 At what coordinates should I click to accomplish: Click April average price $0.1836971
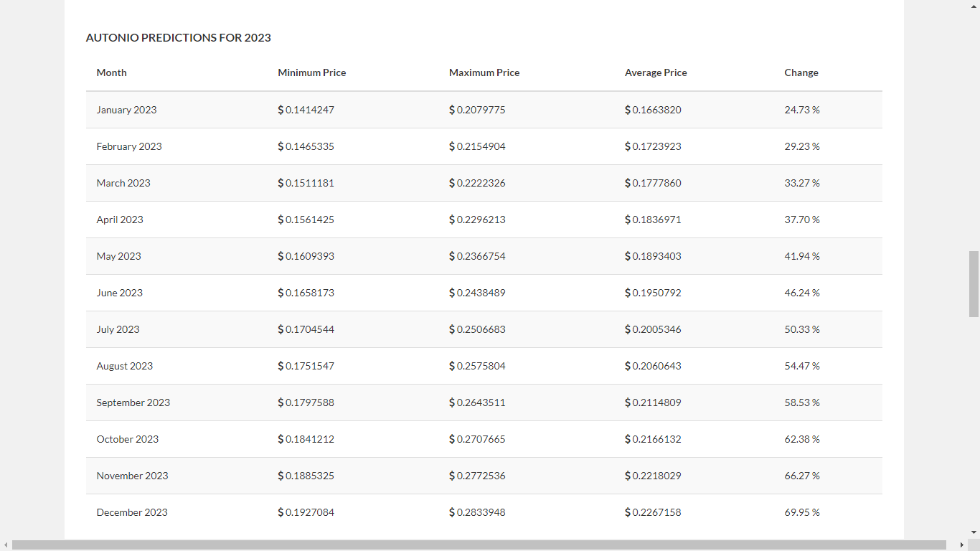point(654,220)
